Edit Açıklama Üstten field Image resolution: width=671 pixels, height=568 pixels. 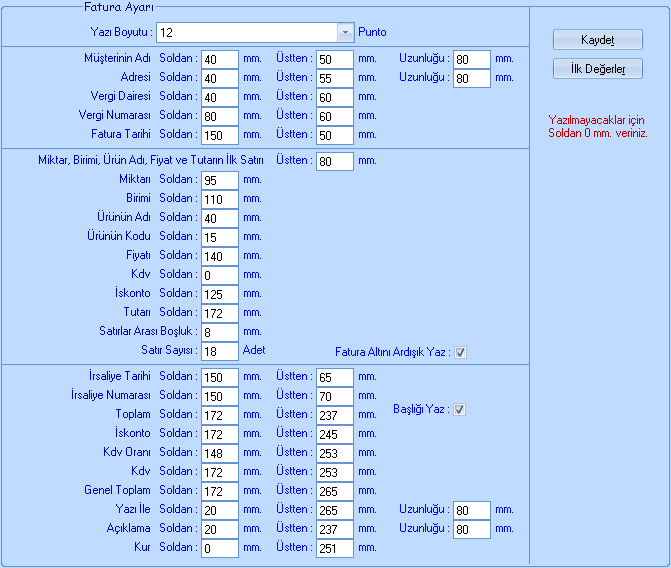click(335, 529)
